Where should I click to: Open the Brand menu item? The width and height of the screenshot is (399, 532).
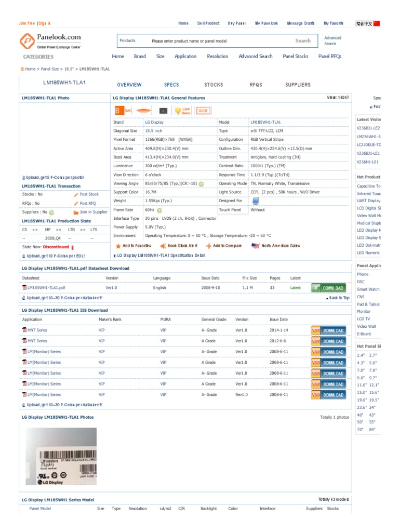140,56
